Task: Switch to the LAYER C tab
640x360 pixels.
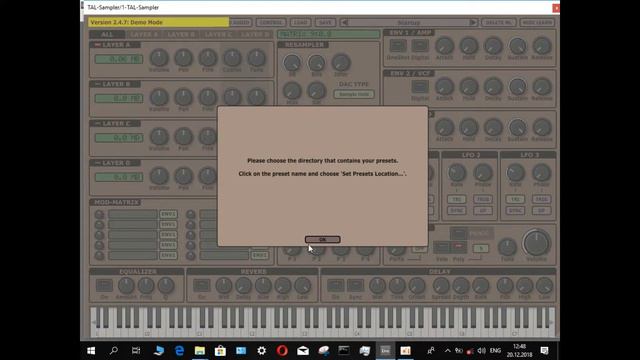Action: [x=218, y=34]
